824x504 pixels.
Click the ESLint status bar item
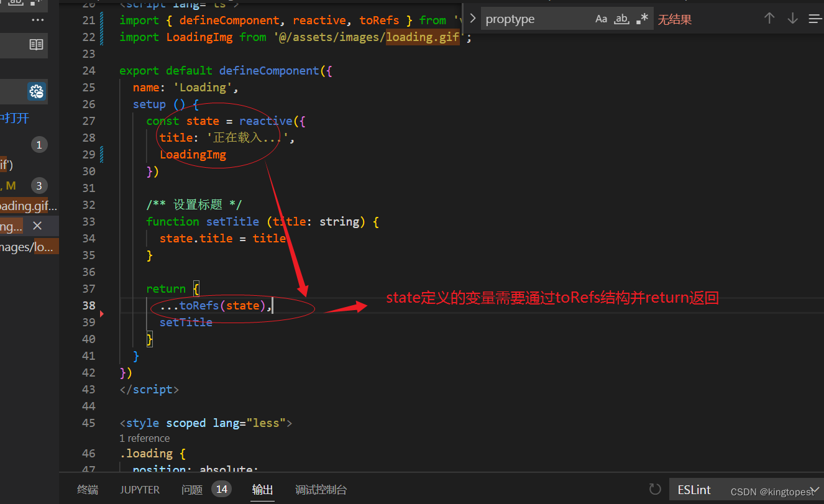point(694,489)
